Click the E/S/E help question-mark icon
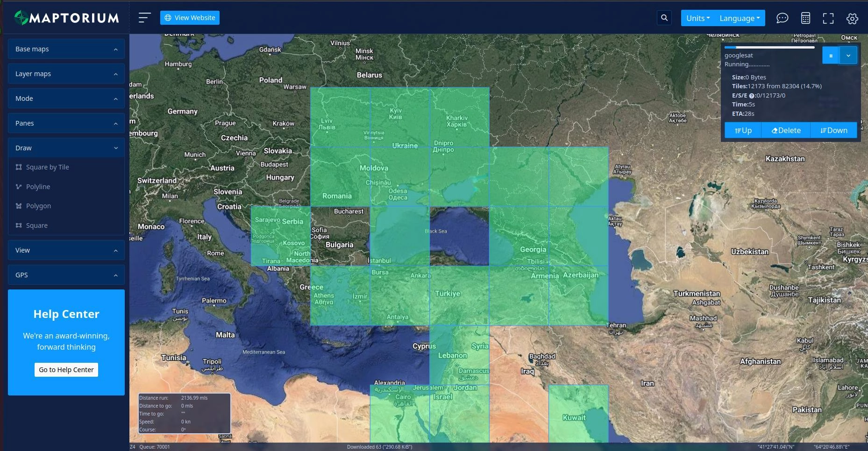 (x=752, y=96)
